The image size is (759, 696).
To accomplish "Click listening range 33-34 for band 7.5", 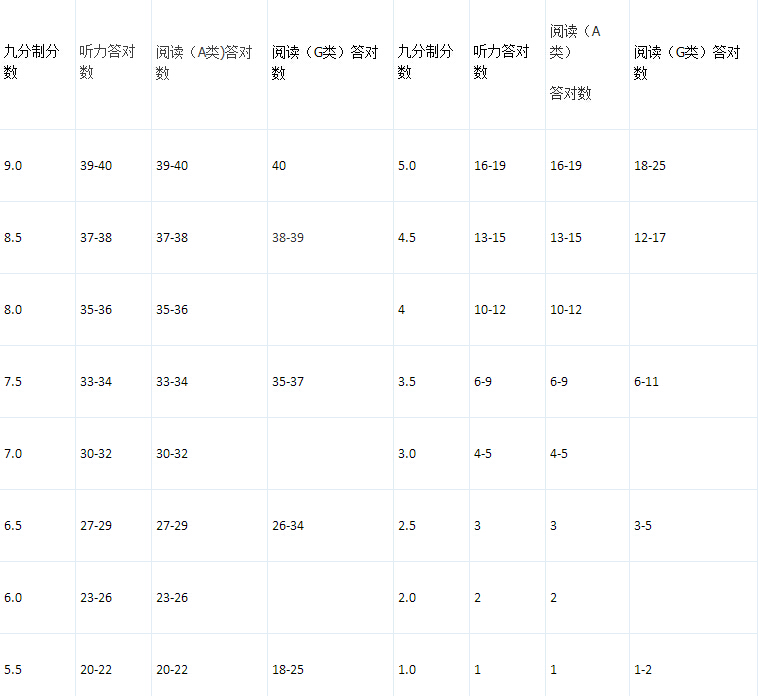I will (96, 382).
